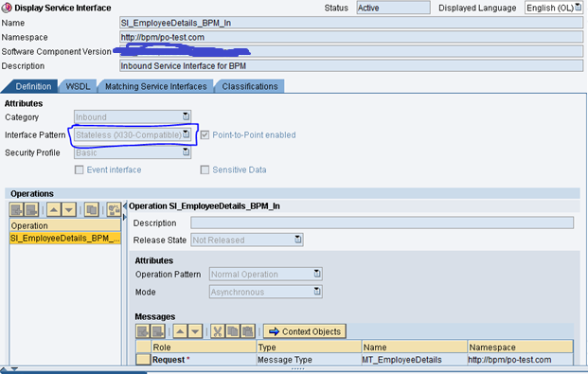The image size is (588, 374).
Task: Click the Name column header in Messages
Action: pyautogui.click(x=415, y=347)
